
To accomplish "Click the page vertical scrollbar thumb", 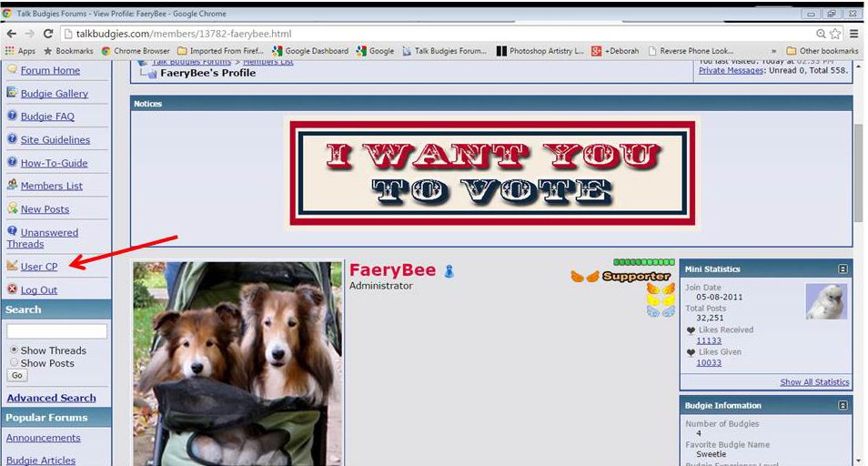I will click(859, 173).
